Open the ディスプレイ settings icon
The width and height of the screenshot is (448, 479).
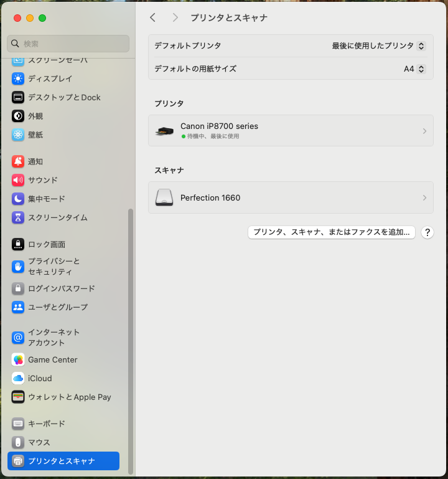pos(18,78)
